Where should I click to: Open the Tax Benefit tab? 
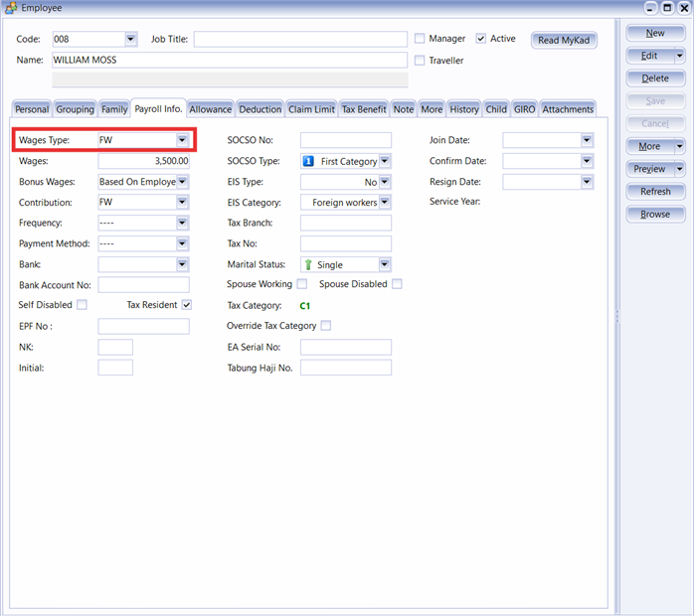click(364, 109)
